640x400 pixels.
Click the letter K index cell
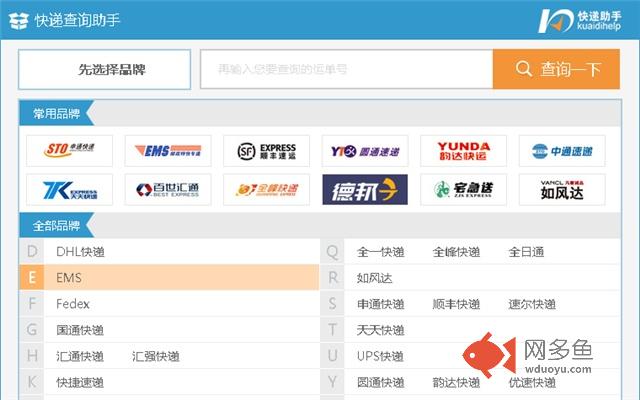pyautogui.click(x=32, y=382)
